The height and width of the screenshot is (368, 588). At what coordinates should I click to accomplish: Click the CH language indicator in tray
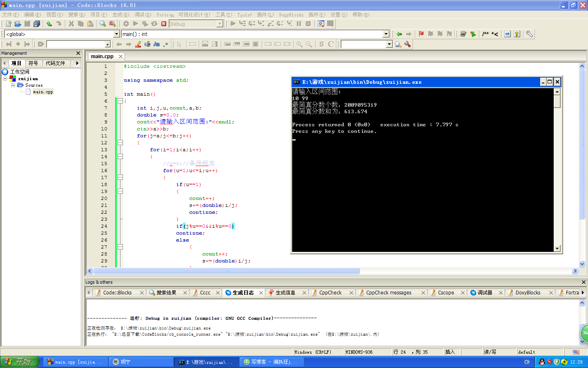coord(527,362)
